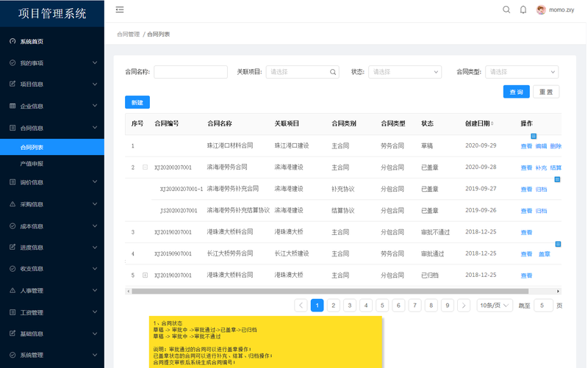Screen dimensions: 588x368
Task: Click the blue 查询 button
Action: [x=517, y=92]
